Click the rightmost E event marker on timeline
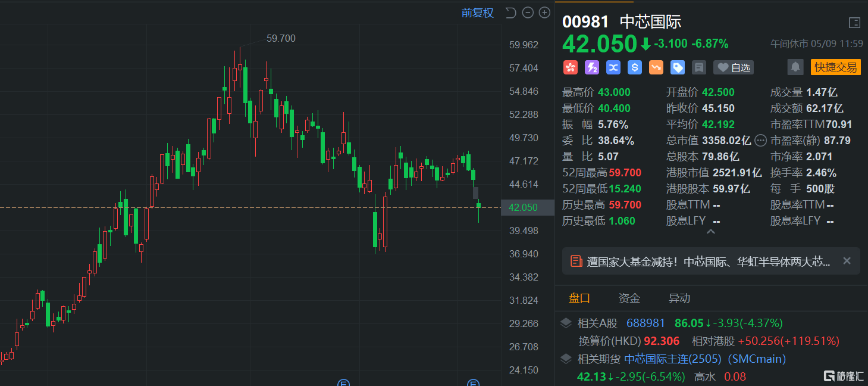The height and width of the screenshot is (386, 868). [473, 382]
